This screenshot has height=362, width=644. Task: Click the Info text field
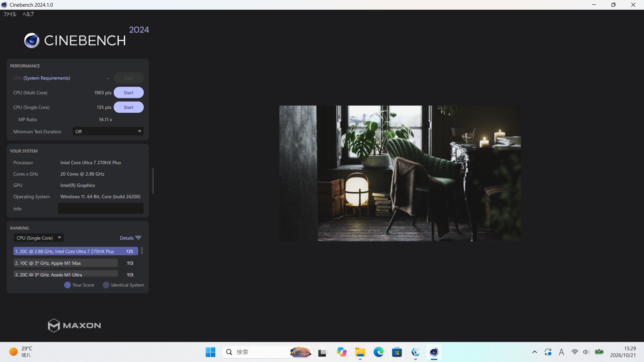(101, 208)
